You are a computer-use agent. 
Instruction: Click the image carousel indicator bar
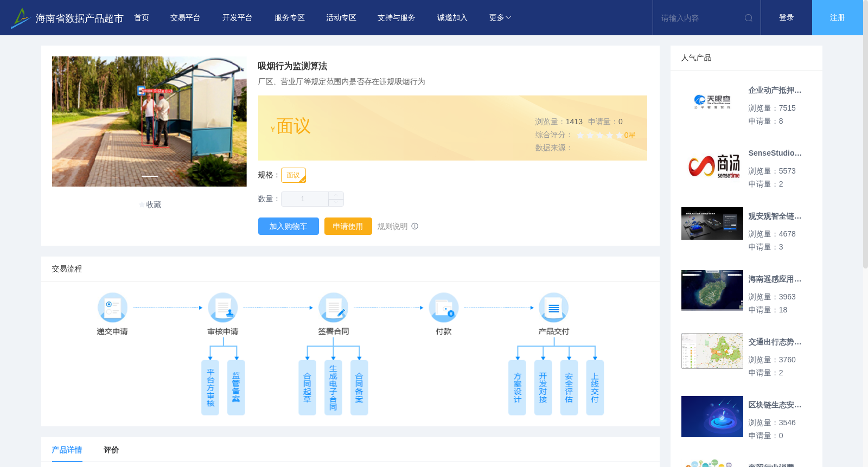click(x=150, y=176)
